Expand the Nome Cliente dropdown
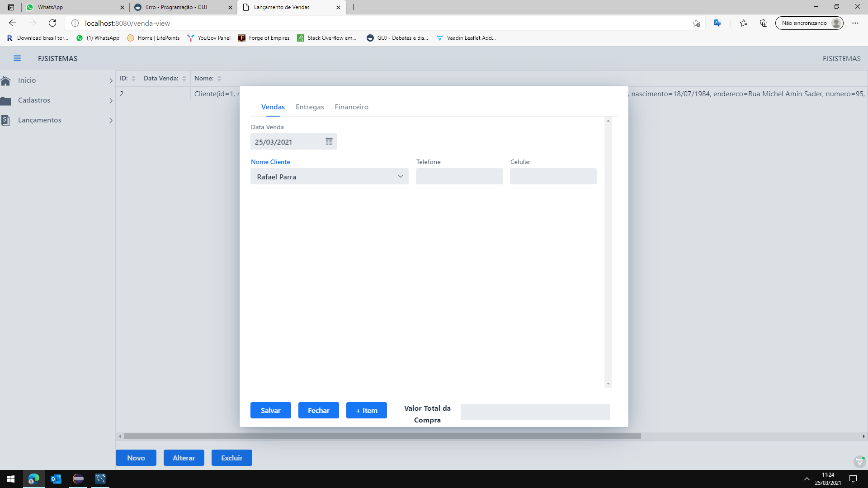868x488 pixels. click(400, 176)
